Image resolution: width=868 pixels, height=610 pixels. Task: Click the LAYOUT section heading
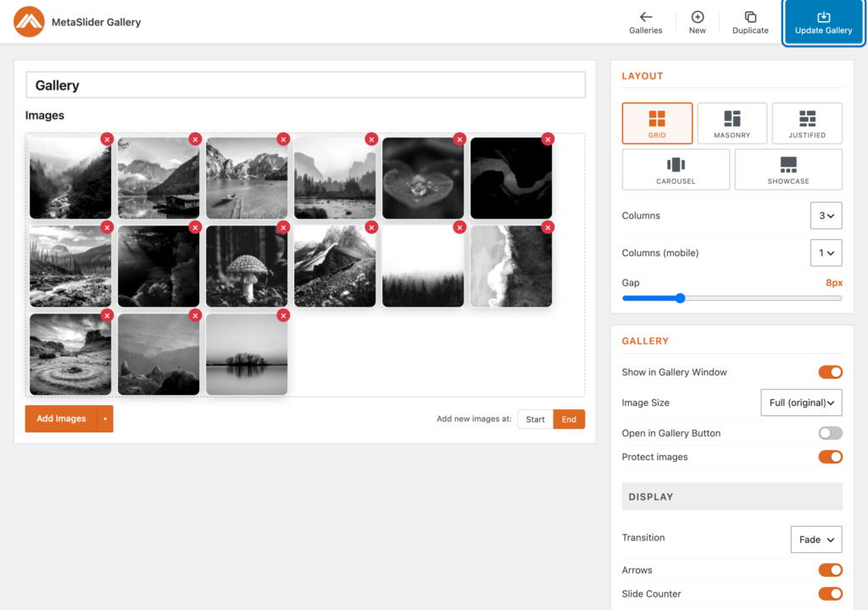pyautogui.click(x=643, y=76)
